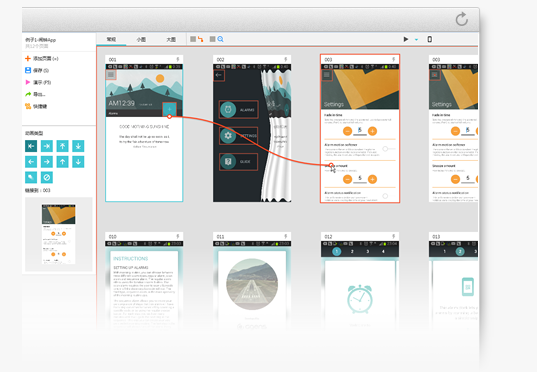
Task: Switch to the second view tab
Action: [x=141, y=39]
